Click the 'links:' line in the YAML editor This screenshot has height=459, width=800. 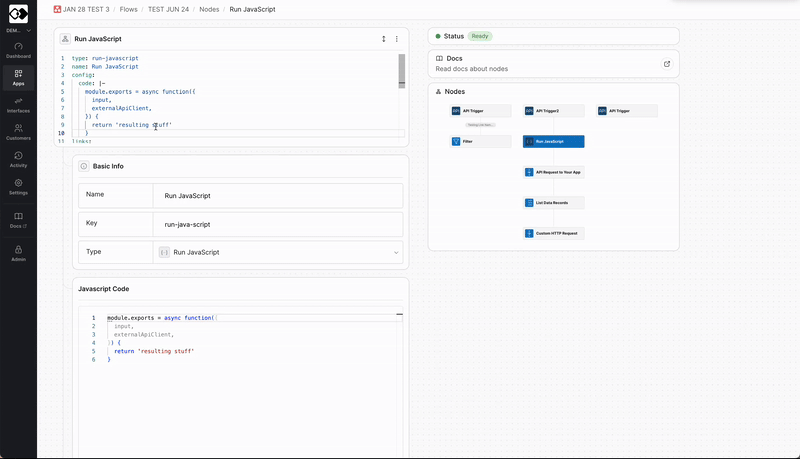tap(82, 141)
